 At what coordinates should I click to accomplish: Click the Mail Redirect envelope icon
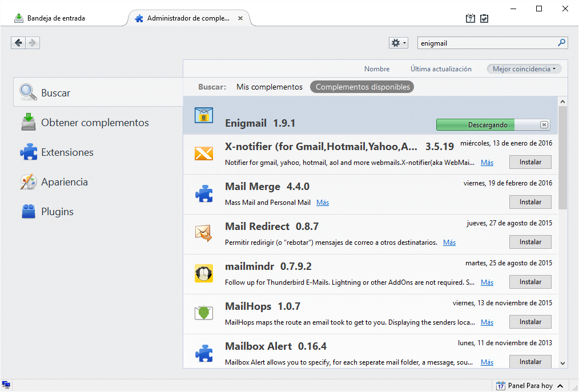(203, 233)
